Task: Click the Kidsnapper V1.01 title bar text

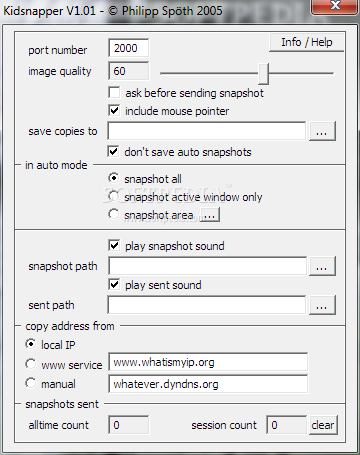Action: [113, 11]
